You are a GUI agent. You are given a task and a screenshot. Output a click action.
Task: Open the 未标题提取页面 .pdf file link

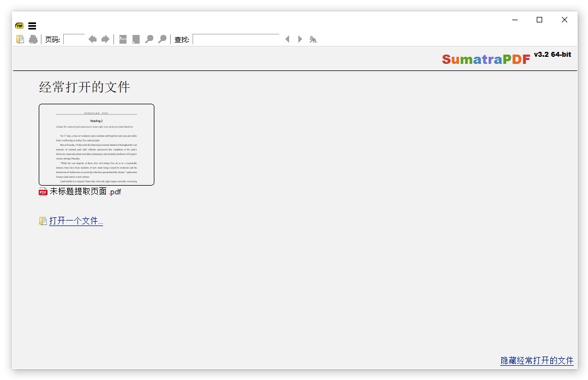tap(85, 192)
